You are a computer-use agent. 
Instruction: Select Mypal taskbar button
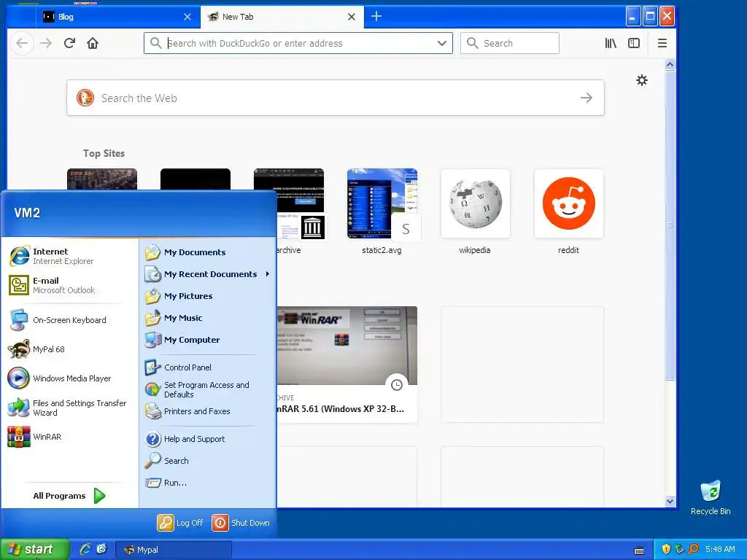174,550
